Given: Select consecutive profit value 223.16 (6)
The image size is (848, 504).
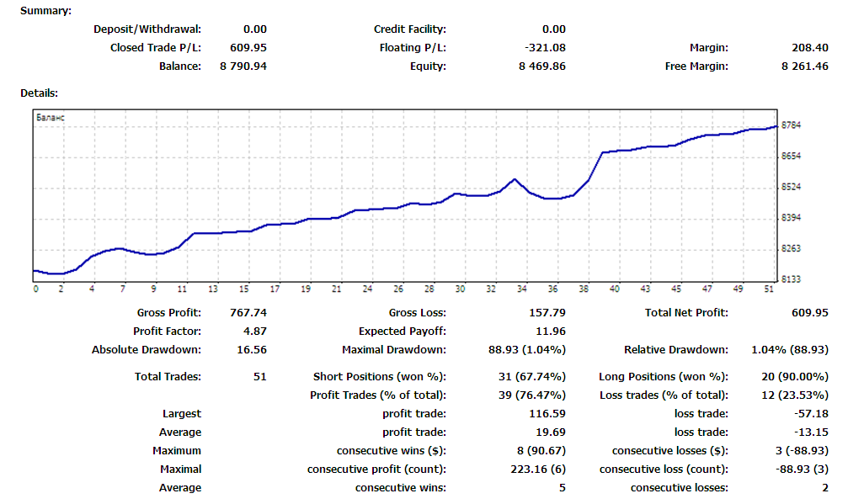Looking at the screenshot, I should point(538,469).
